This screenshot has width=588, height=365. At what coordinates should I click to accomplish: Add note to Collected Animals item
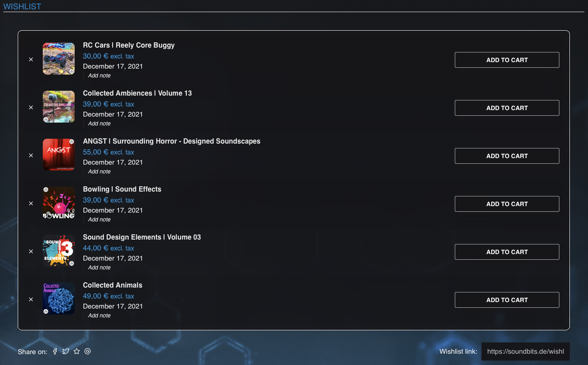[99, 316]
